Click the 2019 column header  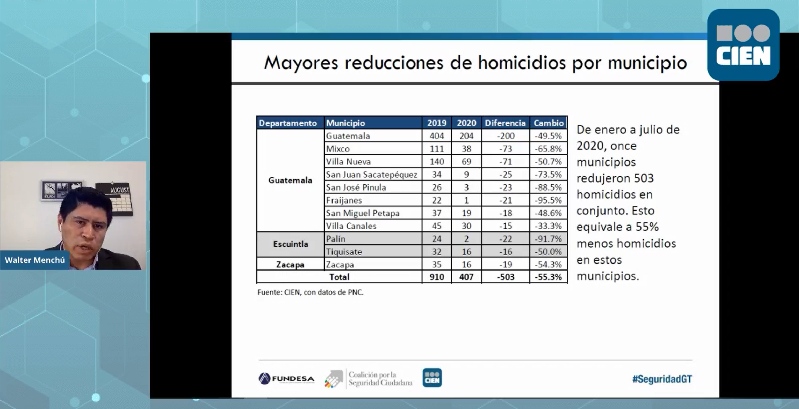coord(437,123)
